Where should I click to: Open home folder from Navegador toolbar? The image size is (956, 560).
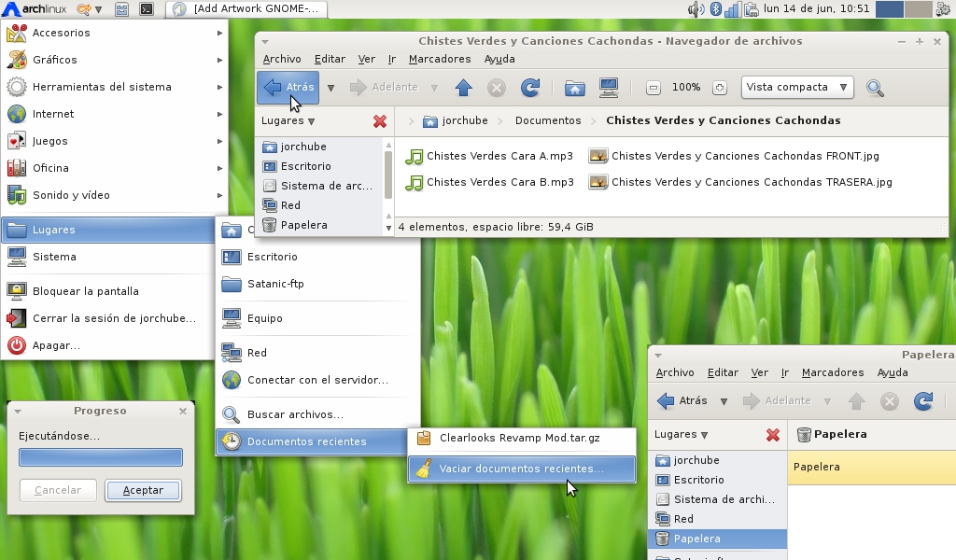click(x=574, y=88)
